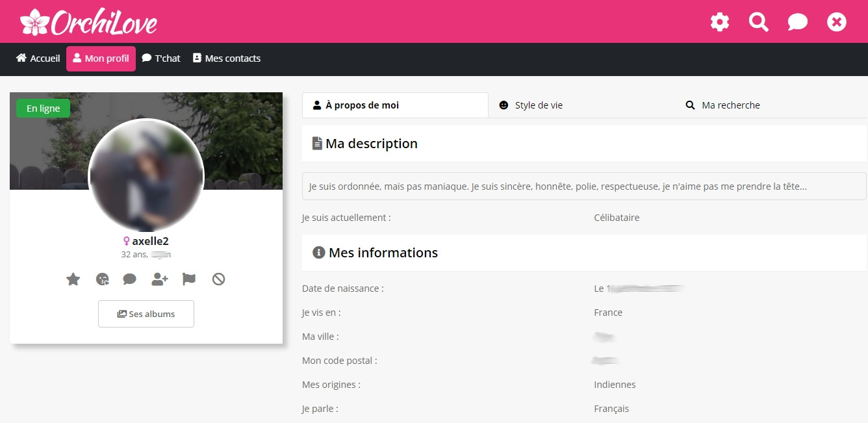Switch to the Style de vie tab

pos(531,105)
